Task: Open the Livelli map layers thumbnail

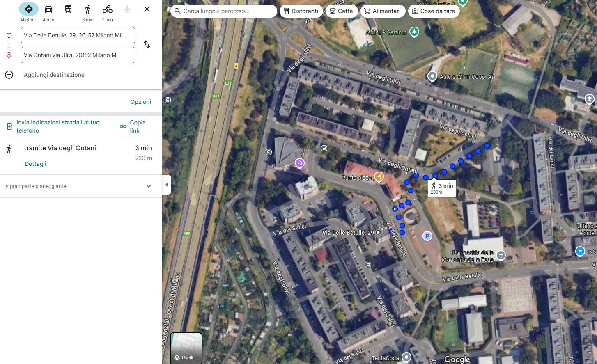Action: click(x=186, y=348)
